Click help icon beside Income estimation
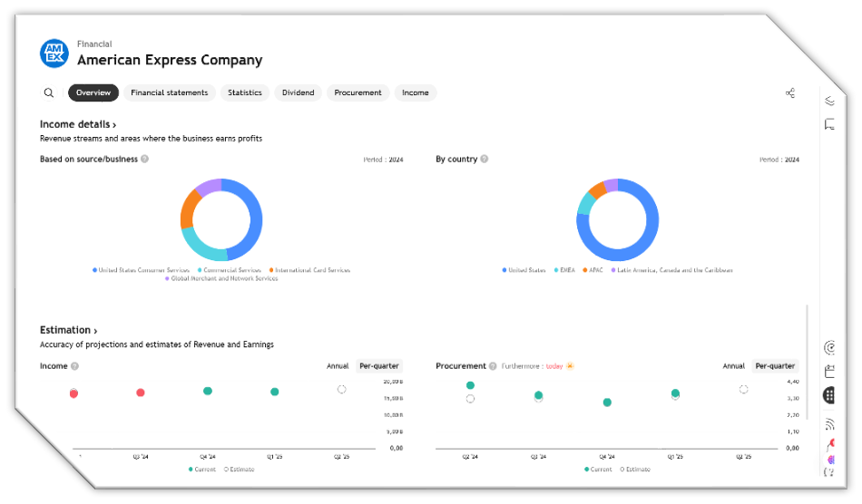This screenshot has height=504, width=862. [74, 365]
